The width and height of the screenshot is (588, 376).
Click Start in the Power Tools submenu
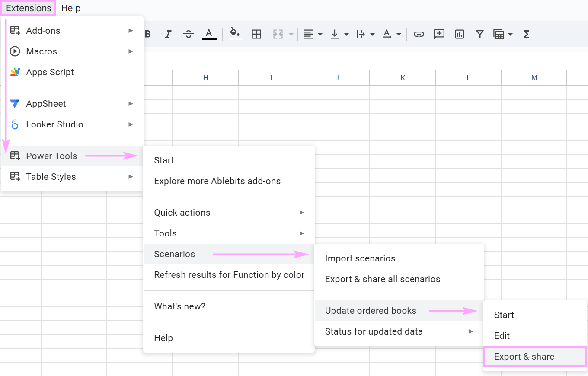click(229, 160)
